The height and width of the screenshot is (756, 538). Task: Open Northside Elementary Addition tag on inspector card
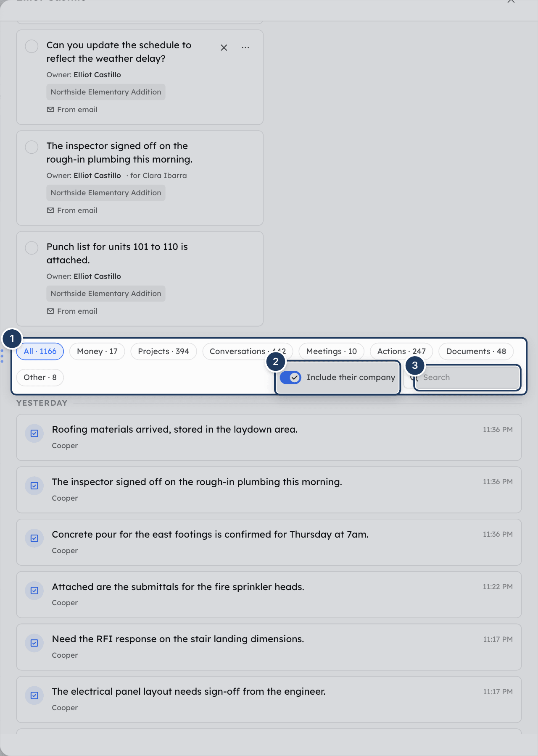(x=106, y=193)
